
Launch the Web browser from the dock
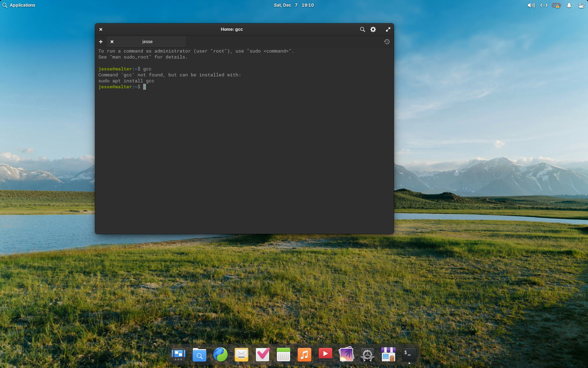coord(220,355)
